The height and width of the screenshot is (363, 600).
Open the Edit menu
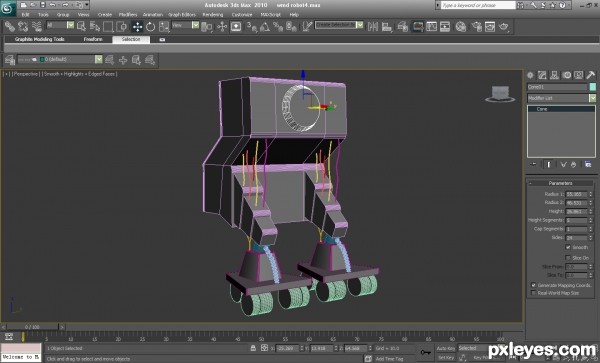coord(26,15)
